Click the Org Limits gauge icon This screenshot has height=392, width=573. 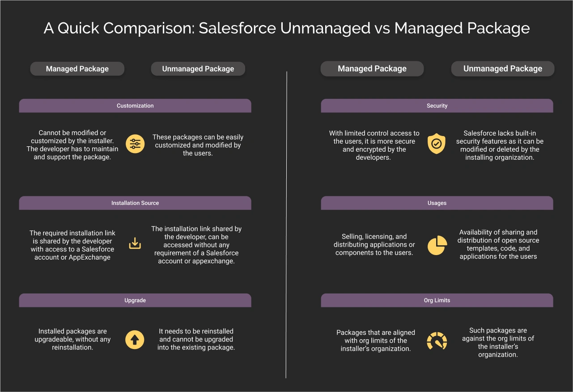click(437, 341)
